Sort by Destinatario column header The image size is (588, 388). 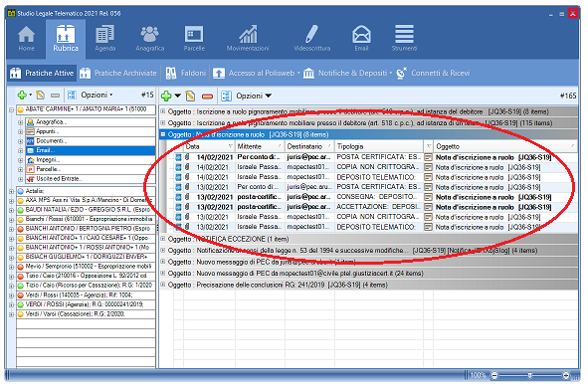(309, 146)
